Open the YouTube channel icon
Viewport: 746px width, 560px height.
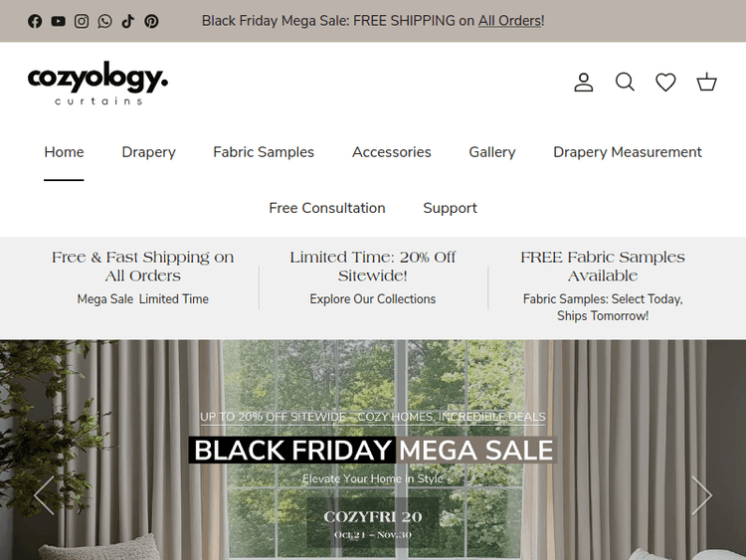tap(58, 21)
